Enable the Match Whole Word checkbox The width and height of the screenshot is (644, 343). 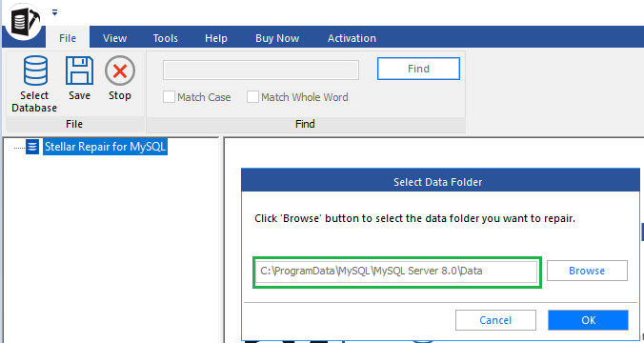coord(252,97)
